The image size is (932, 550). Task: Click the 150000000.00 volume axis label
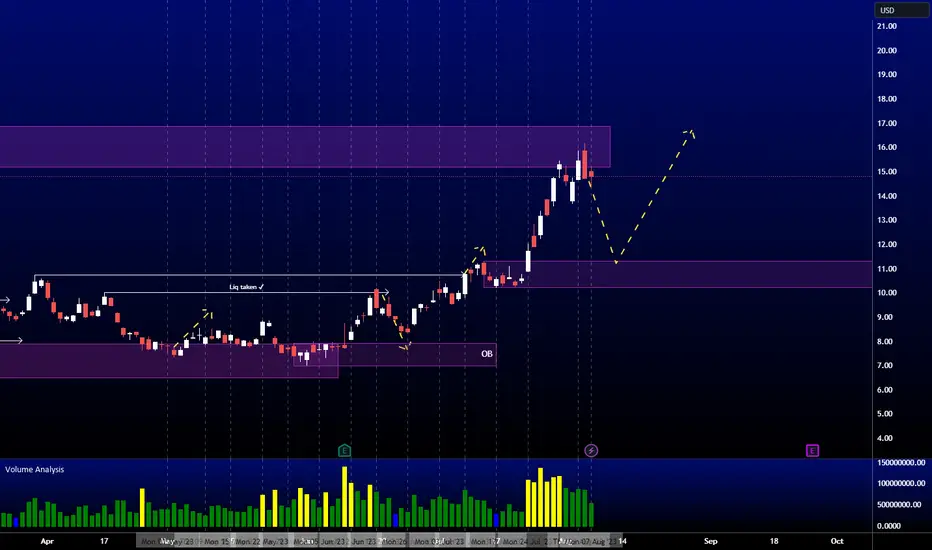901,463
